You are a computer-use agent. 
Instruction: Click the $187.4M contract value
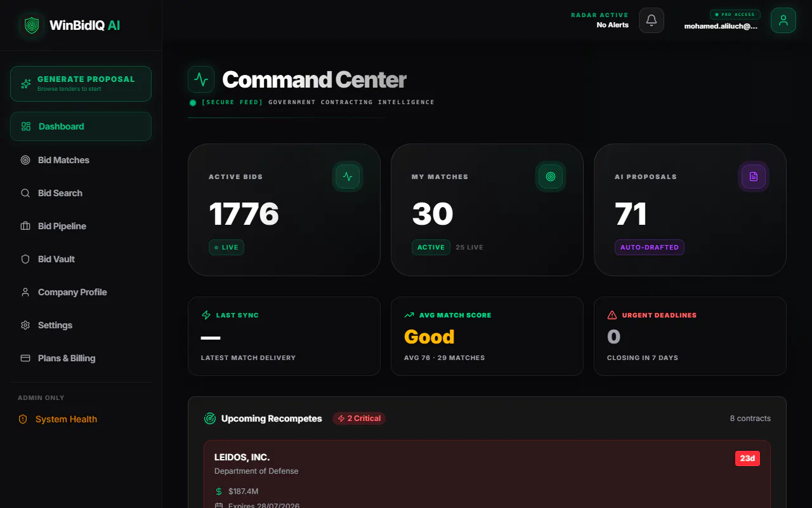243,491
